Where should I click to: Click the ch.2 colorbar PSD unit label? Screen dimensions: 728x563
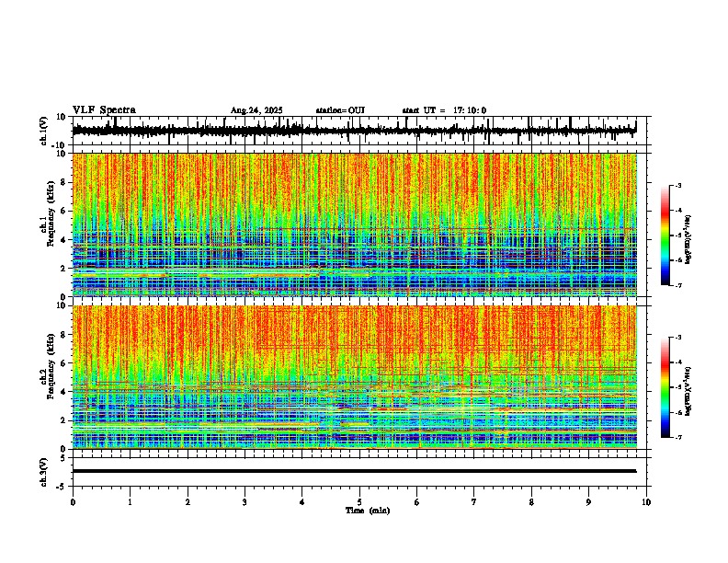[688, 391]
